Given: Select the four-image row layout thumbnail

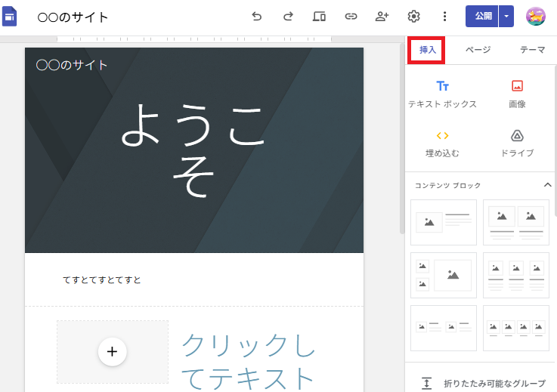Looking at the screenshot, I should click(x=515, y=328).
